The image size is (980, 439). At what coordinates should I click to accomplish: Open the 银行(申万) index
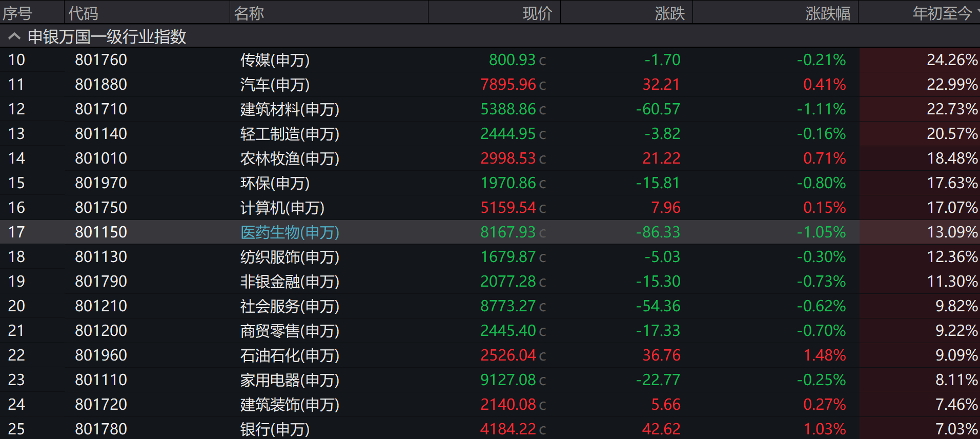click(x=275, y=429)
